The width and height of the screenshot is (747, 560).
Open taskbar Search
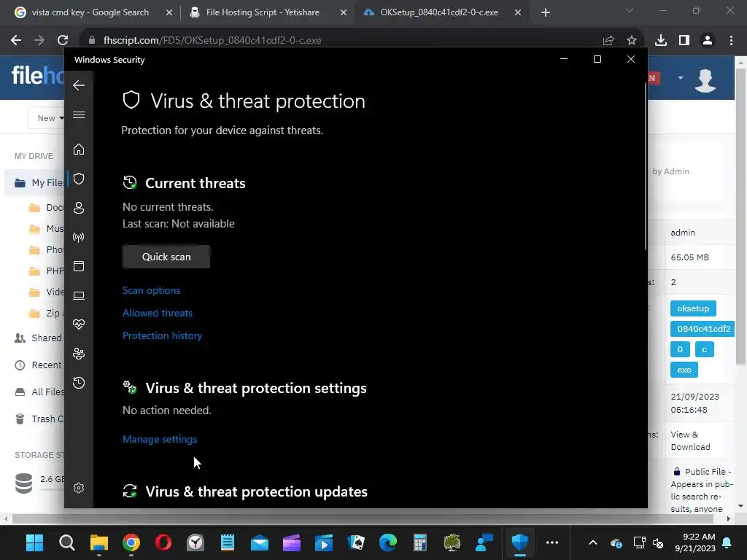pyautogui.click(x=66, y=542)
